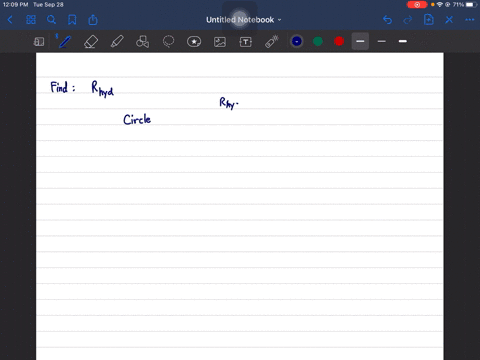Redo the last action
Screen dimensions: 480x360
pos(408,20)
